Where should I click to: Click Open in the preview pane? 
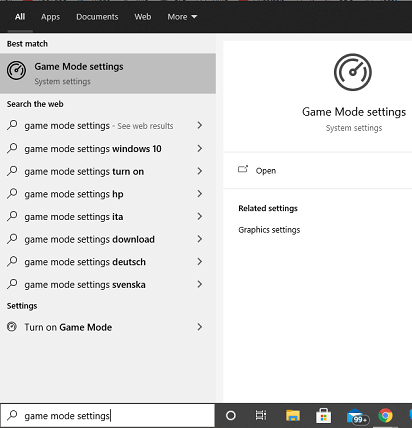(x=266, y=171)
